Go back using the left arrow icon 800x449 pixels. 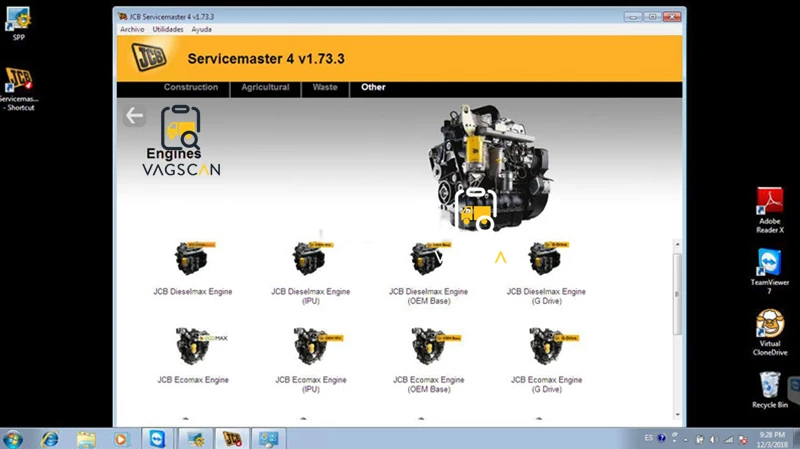(x=134, y=116)
